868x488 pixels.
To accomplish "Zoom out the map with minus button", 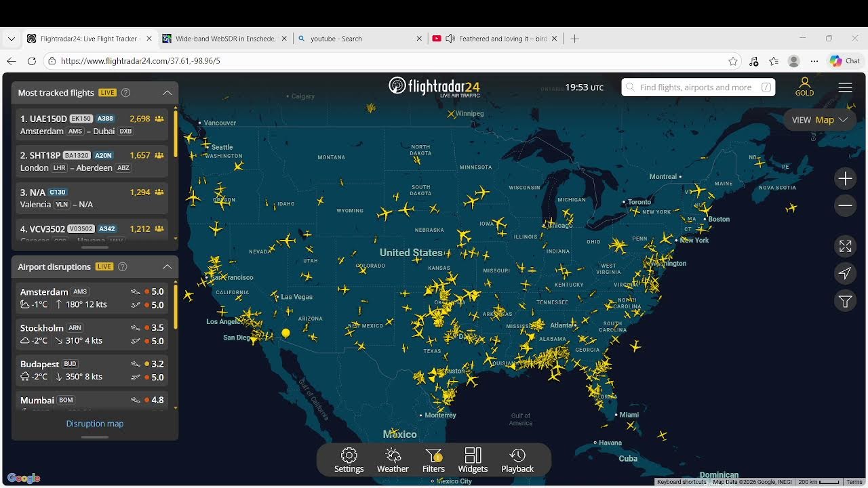I will pos(845,205).
